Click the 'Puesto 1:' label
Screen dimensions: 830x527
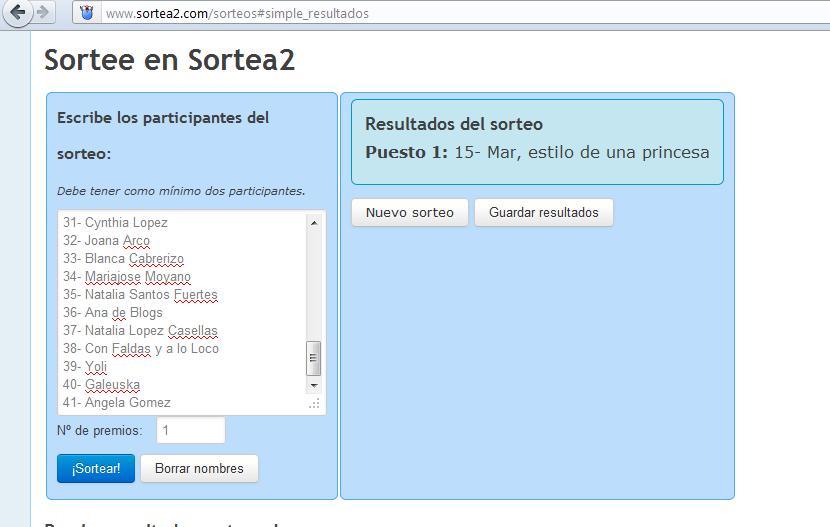(407, 152)
